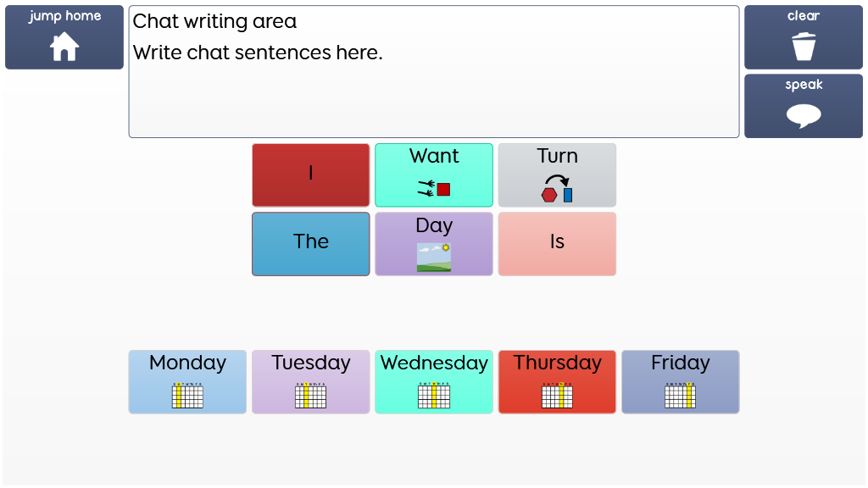Tap the pink Is word button

tap(557, 244)
